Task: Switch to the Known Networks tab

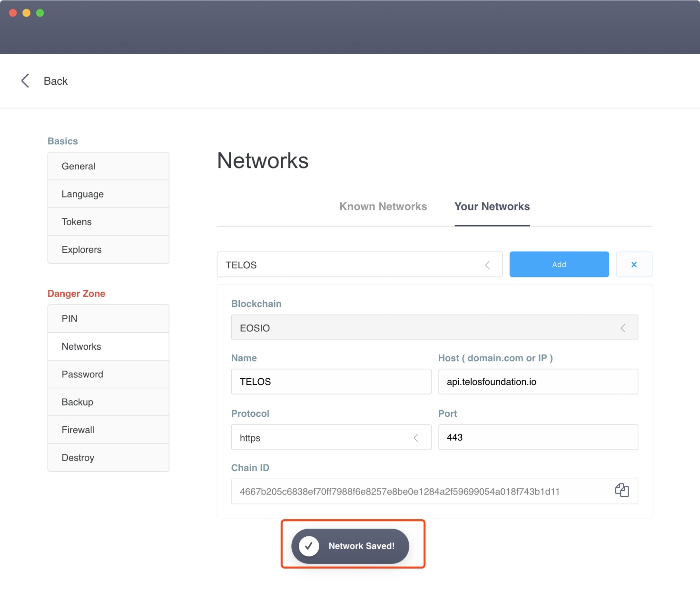Action: pyautogui.click(x=383, y=207)
